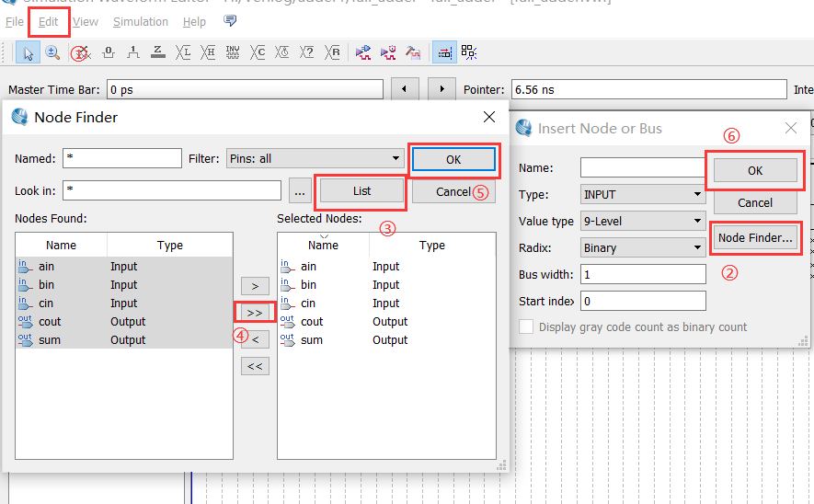Open the Edit menu
This screenshot has width=814, height=504.
[x=48, y=22]
